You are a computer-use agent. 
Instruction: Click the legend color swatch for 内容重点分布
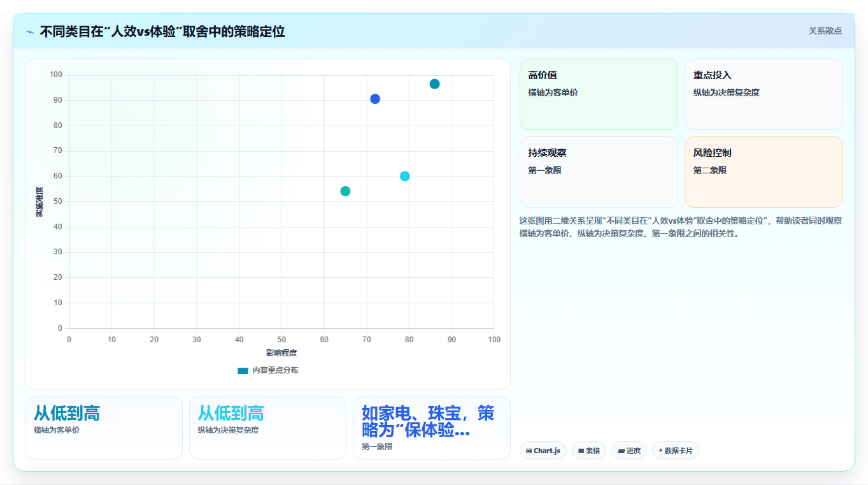pos(243,370)
